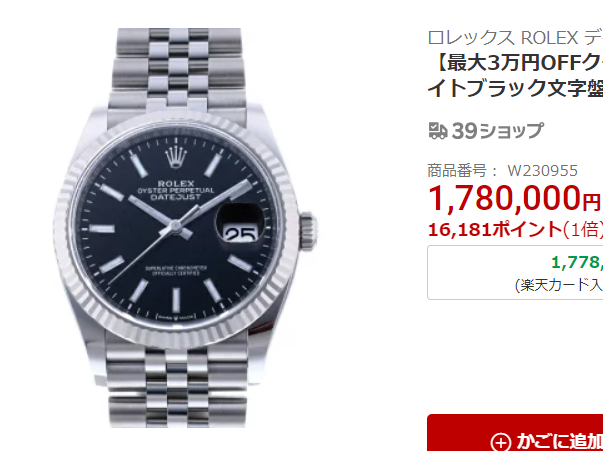Click the 楽天カード入会 note text

[x=559, y=285]
